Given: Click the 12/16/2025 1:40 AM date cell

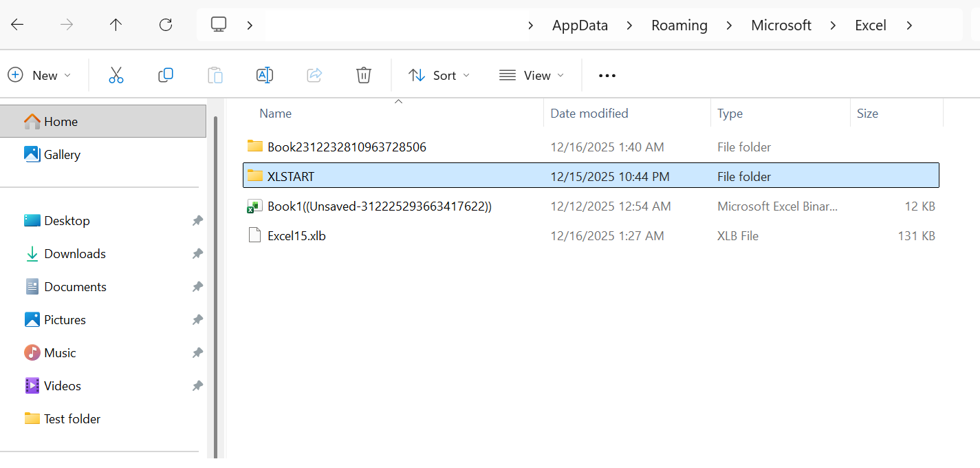Looking at the screenshot, I should tap(607, 147).
